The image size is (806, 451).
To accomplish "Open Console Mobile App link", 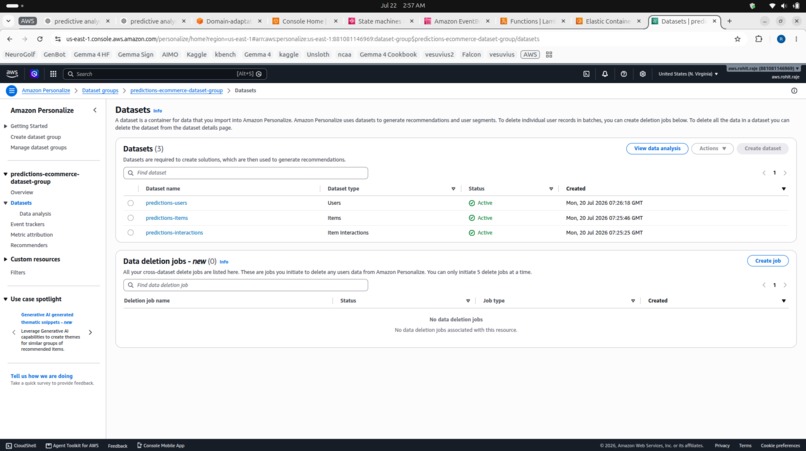I will pos(160,445).
